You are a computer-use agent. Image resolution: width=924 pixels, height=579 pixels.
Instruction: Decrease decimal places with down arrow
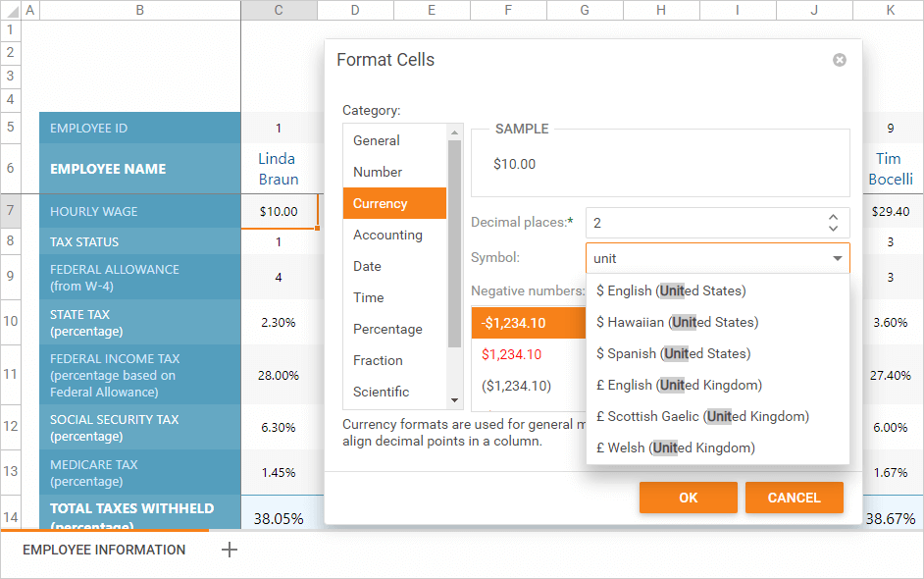833,229
